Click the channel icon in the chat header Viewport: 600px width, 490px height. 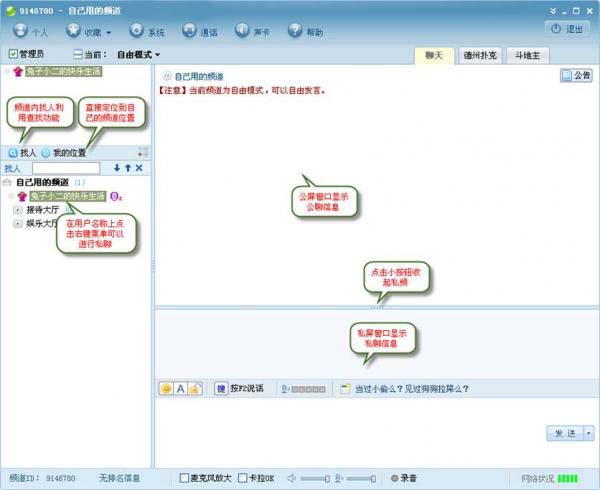click(166, 76)
